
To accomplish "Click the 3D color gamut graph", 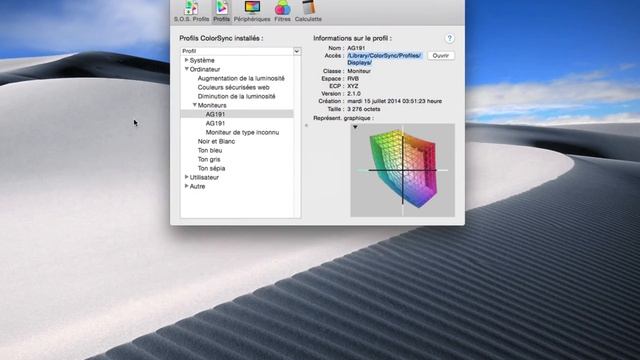I will (x=402, y=170).
